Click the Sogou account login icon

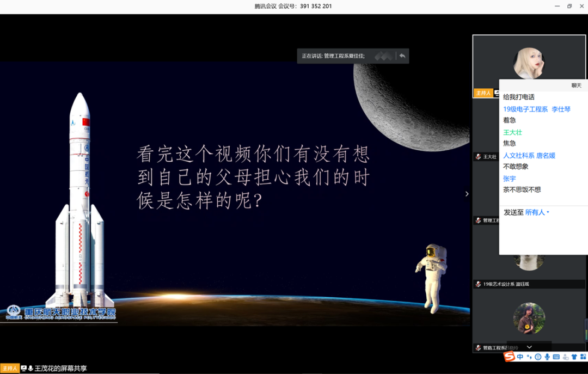pos(566,357)
